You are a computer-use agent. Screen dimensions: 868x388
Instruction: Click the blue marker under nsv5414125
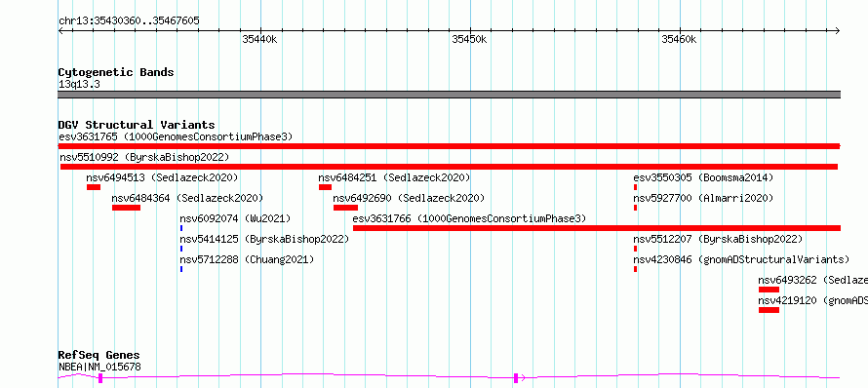click(x=181, y=249)
